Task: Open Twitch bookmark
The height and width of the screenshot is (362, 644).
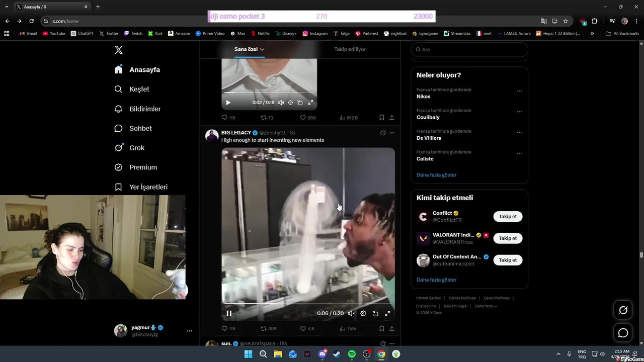Action: click(133, 34)
